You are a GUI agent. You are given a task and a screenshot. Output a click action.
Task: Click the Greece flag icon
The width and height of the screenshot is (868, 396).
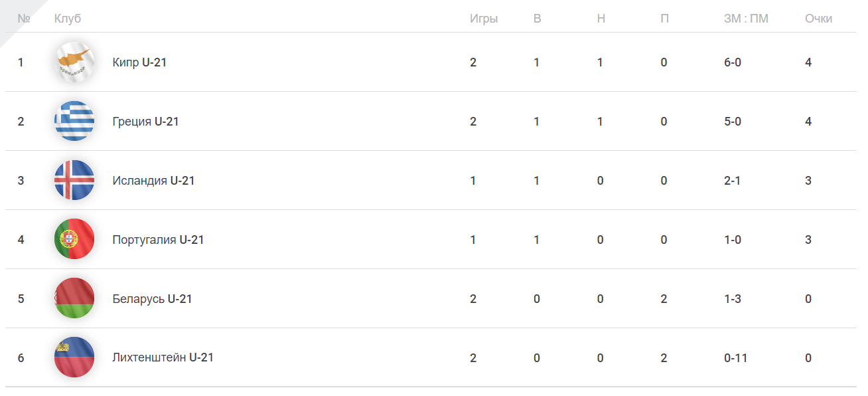74,122
